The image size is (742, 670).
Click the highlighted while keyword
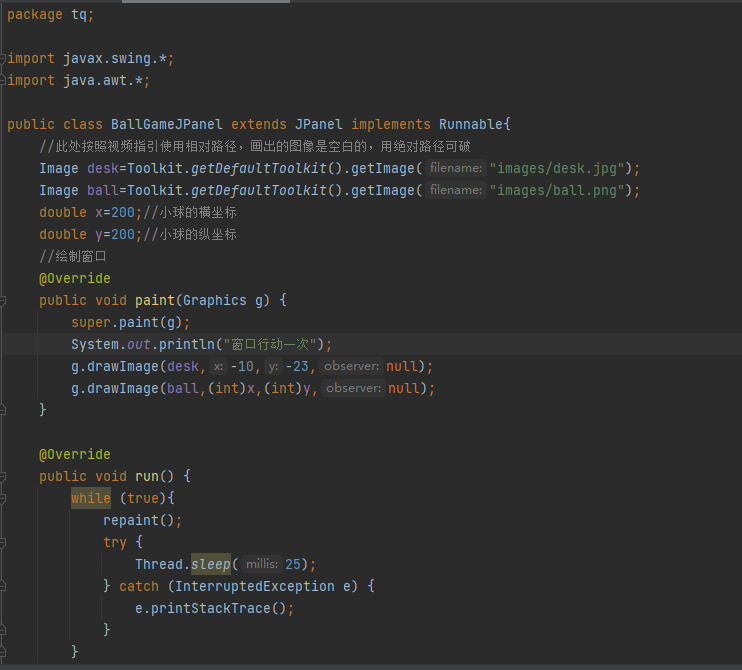tap(91, 498)
